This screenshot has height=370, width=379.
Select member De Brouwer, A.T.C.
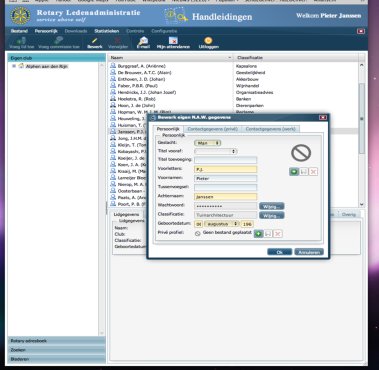click(144, 72)
